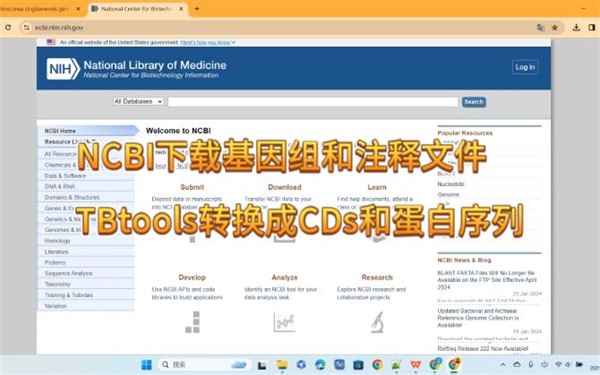
Task: Close the National Center for Biotechnology tab
Action: pyautogui.click(x=181, y=8)
